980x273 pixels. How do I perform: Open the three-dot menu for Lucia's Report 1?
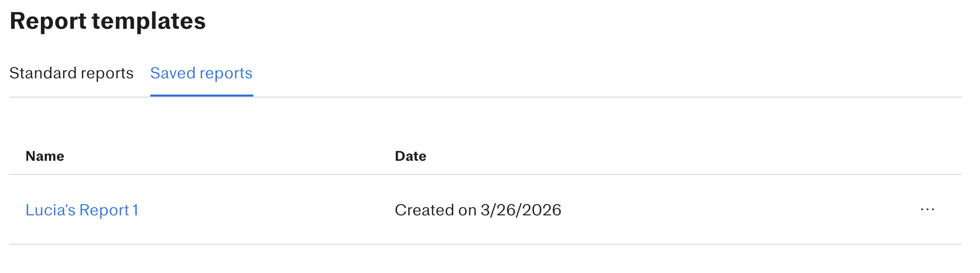(x=927, y=210)
